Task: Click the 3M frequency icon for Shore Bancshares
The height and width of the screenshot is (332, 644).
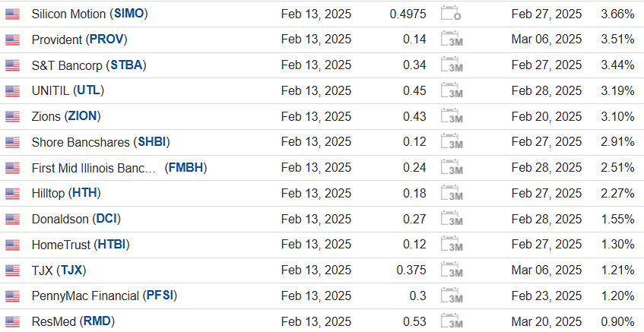Action: coord(452,142)
